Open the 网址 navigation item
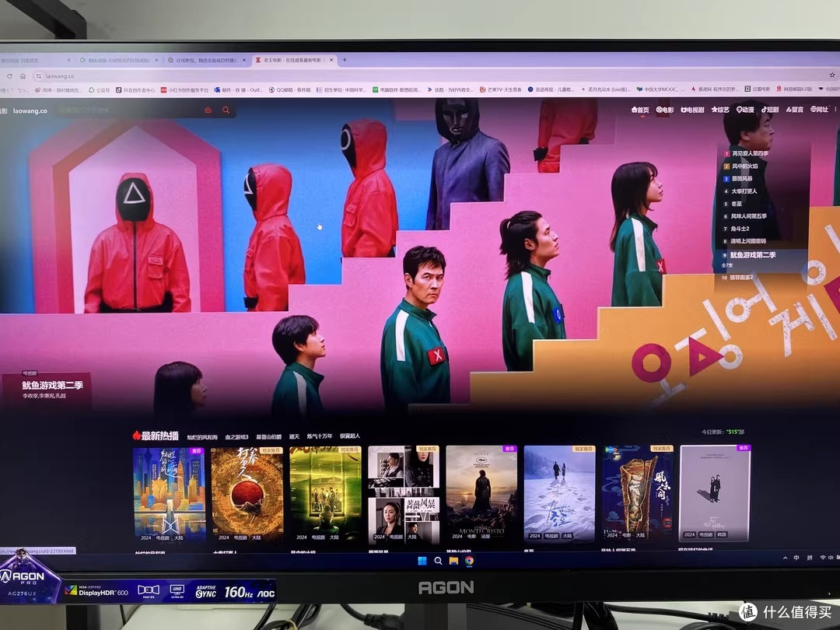 click(x=819, y=110)
